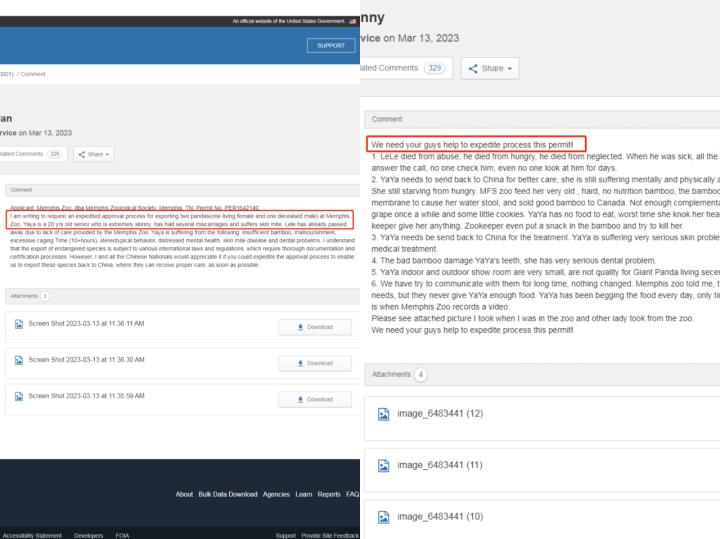Download Screen Shot at 11.35.59 AM attachment

[314, 399]
